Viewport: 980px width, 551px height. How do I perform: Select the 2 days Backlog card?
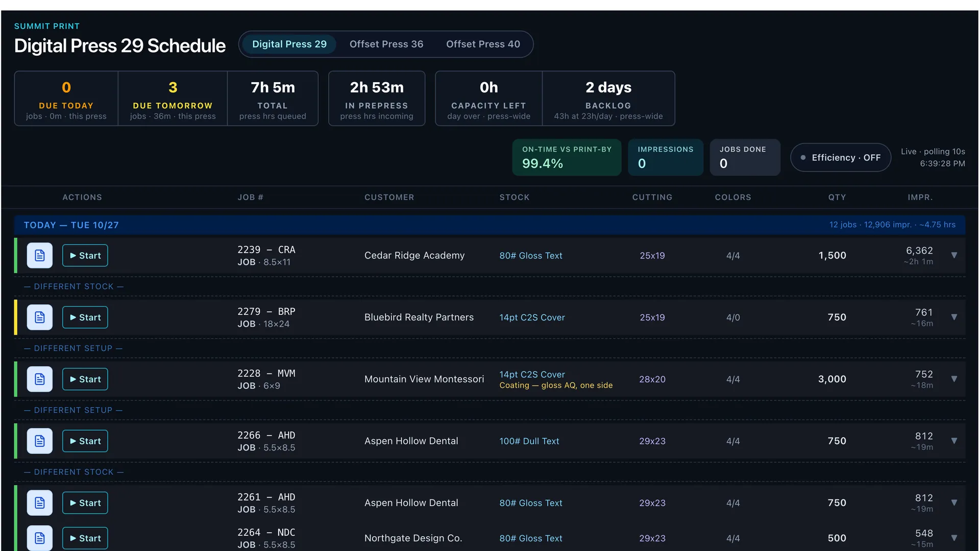(608, 98)
